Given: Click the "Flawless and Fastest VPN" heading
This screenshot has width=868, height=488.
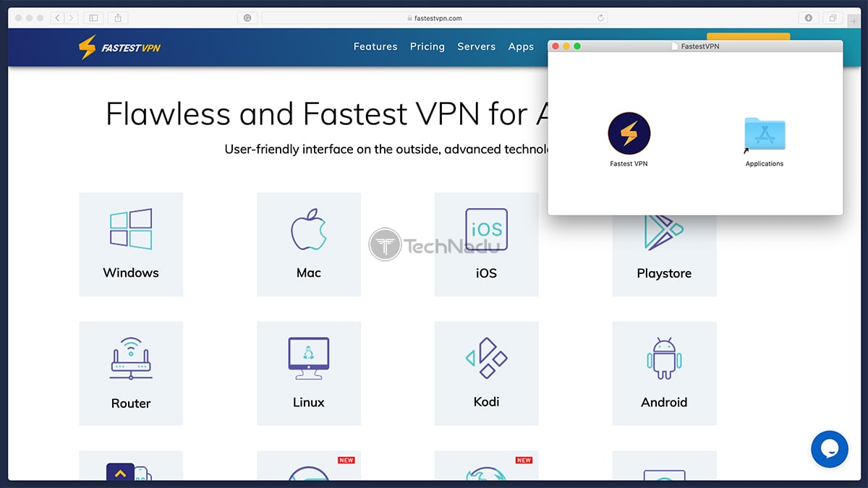Looking at the screenshot, I should 327,114.
